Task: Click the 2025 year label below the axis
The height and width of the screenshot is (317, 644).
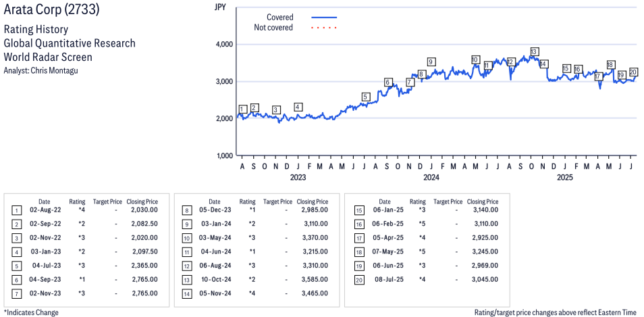Action: point(565,178)
